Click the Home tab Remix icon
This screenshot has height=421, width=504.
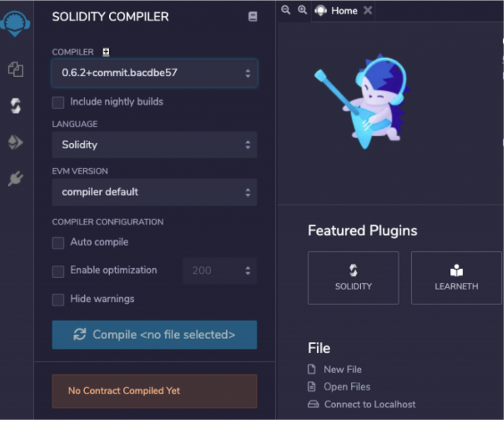(x=320, y=11)
